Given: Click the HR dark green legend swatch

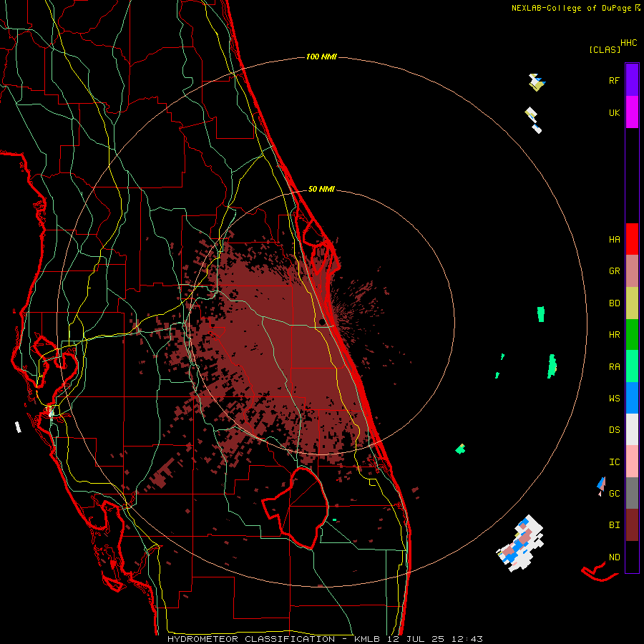Looking at the screenshot, I should (632, 335).
